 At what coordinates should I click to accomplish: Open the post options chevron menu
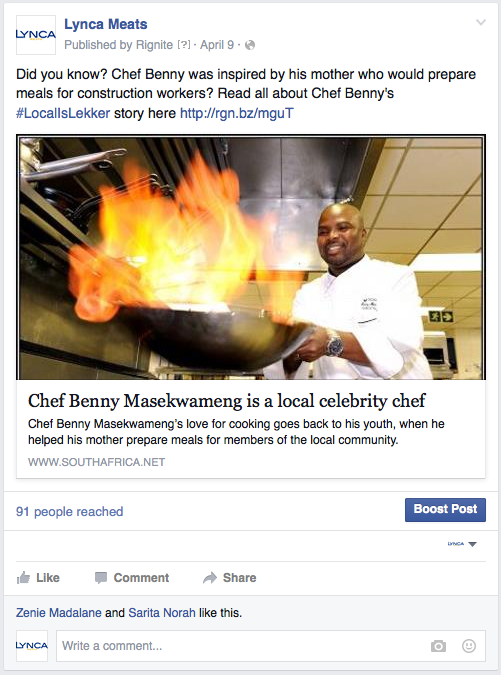[481, 22]
